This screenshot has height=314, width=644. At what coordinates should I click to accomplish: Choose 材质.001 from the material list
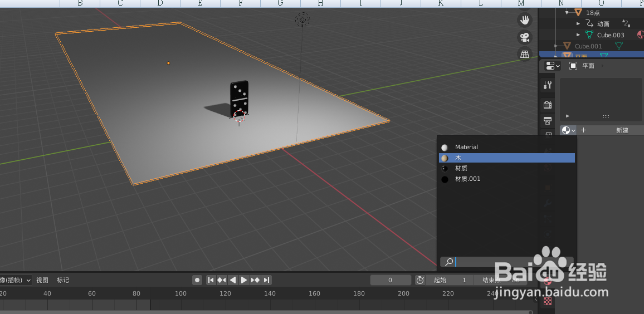(x=507, y=179)
